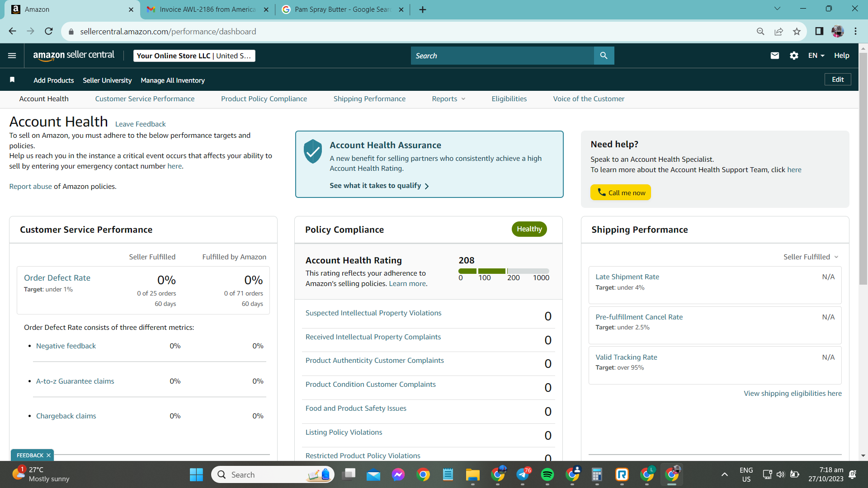Image resolution: width=868 pixels, height=488 pixels.
Task: Select the Account Health tab
Action: [44, 99]
